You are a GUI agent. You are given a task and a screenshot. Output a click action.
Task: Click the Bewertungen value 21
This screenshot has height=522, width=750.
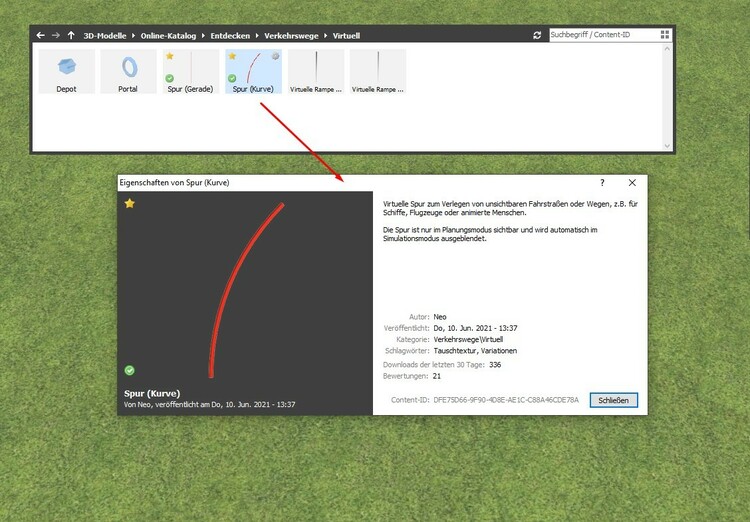437,376
